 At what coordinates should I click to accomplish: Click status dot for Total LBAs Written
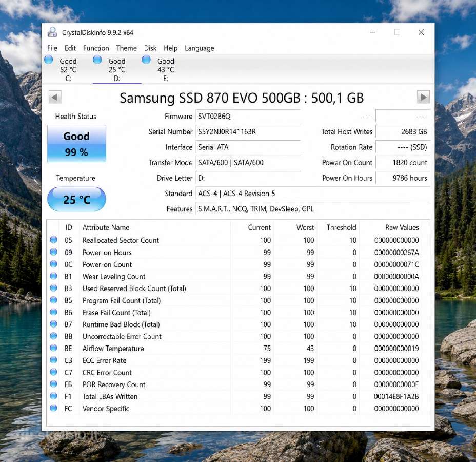[53, 396]
